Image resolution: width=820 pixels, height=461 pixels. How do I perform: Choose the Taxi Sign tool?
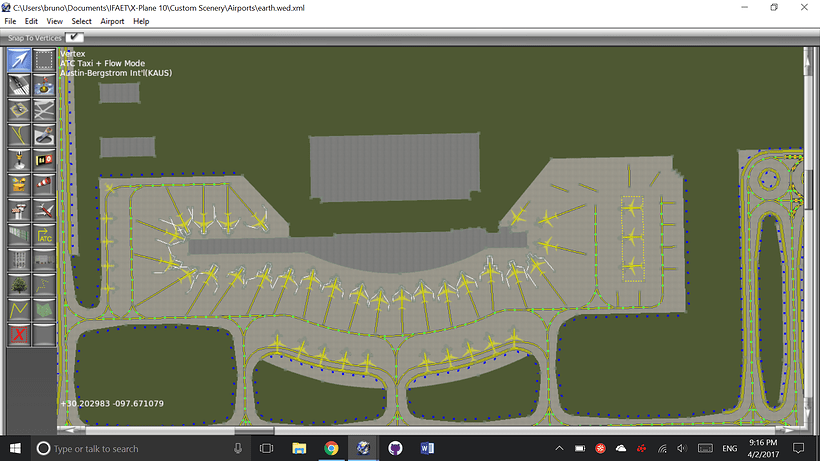click(x=44, y=160)
